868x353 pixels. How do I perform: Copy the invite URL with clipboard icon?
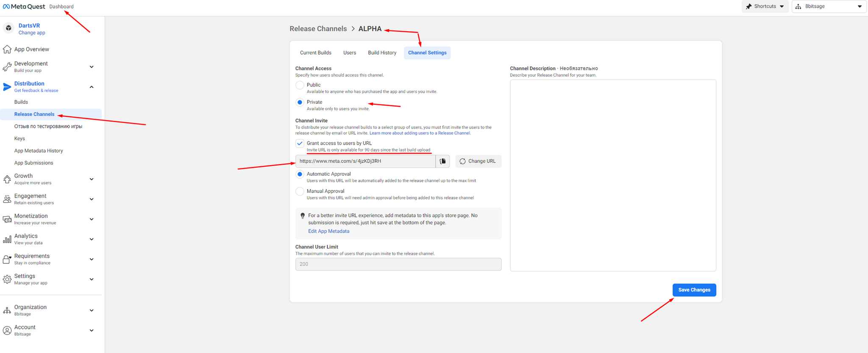tap(442, 161)
